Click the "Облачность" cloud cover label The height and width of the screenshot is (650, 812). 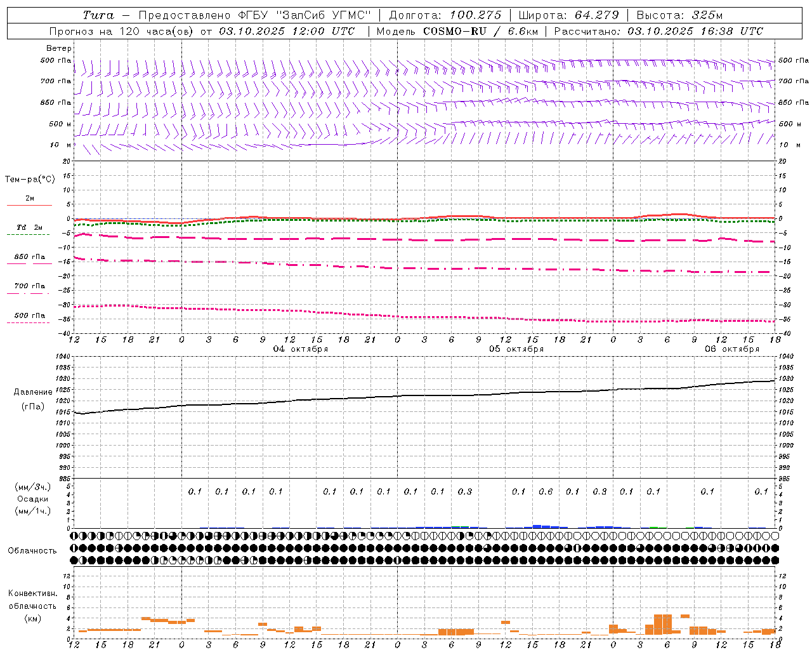click(32, 551)
